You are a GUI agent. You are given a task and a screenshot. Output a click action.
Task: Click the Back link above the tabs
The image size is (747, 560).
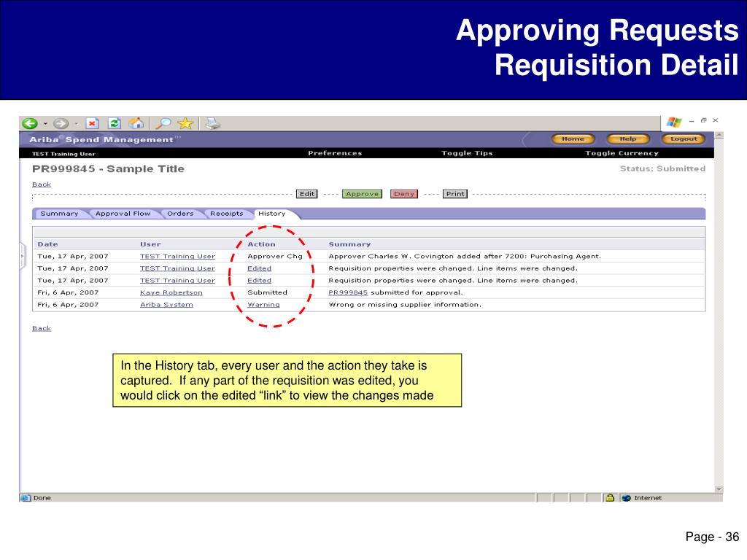coord(42,184)
